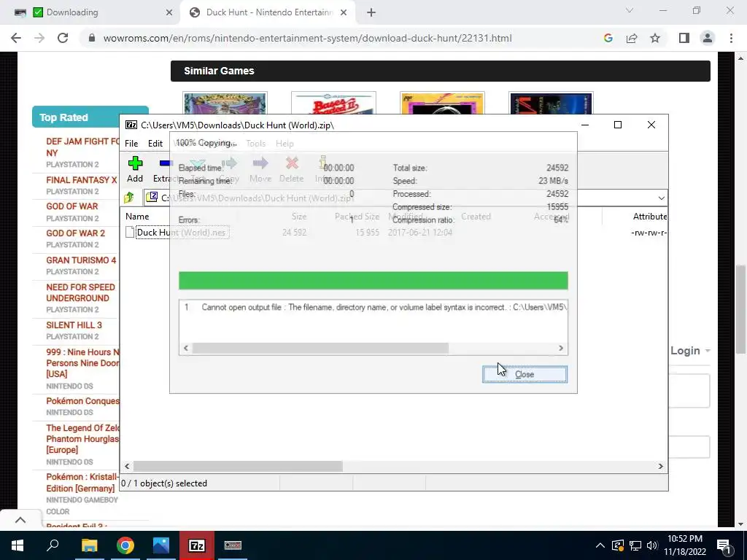Screen dimensions: 747x560
Task: Open the Chrome profile avatar
Action: pyautogui.click(x=708, y=38)
